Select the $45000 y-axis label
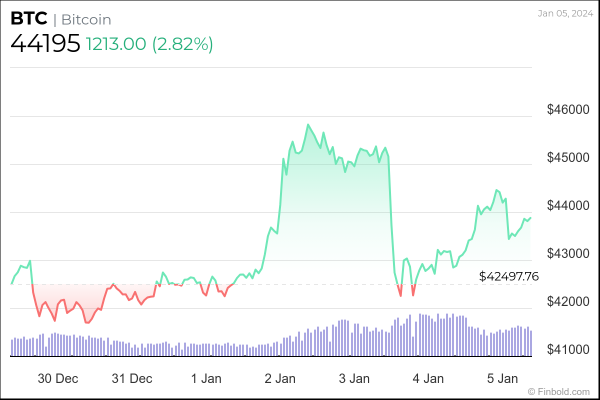Screen dimensions: 600x400 (565, 157)
